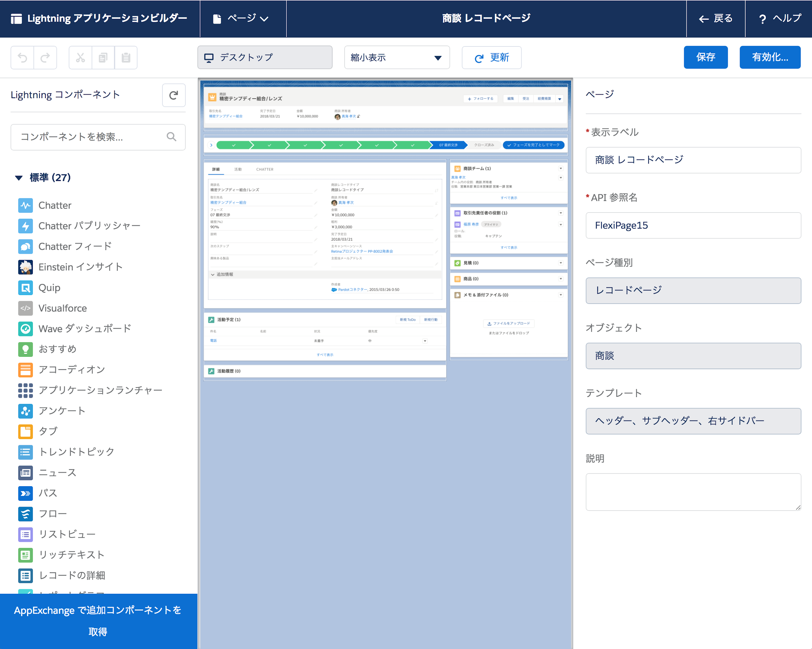Click the cut icon in the toolbar
The width and height of the screenshot is (812, 649).
coord(80,57)
